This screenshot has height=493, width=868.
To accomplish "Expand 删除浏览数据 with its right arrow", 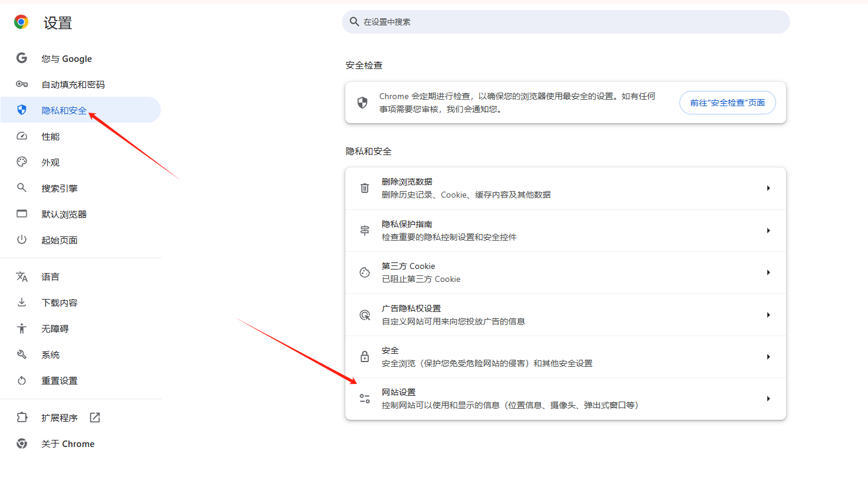I will [768, 188].
